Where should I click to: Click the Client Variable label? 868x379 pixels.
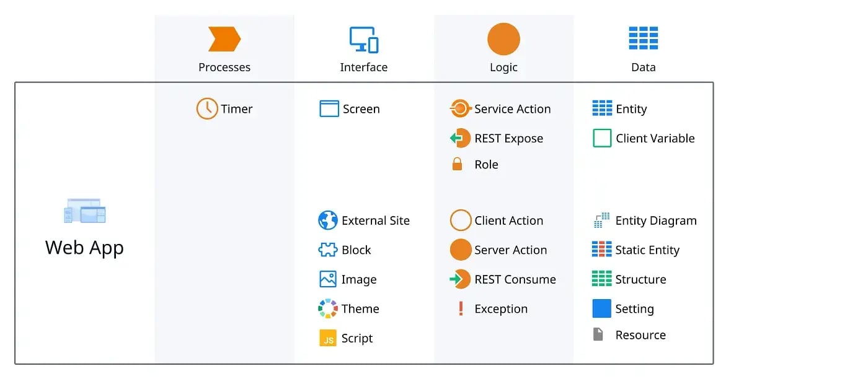(x=655, y=139)
